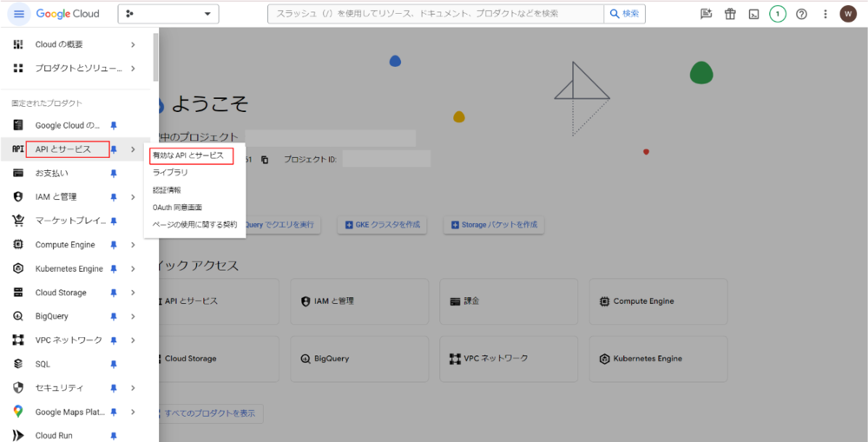
Task: Open the 課金 quick access card
Action: pos(509,301)
